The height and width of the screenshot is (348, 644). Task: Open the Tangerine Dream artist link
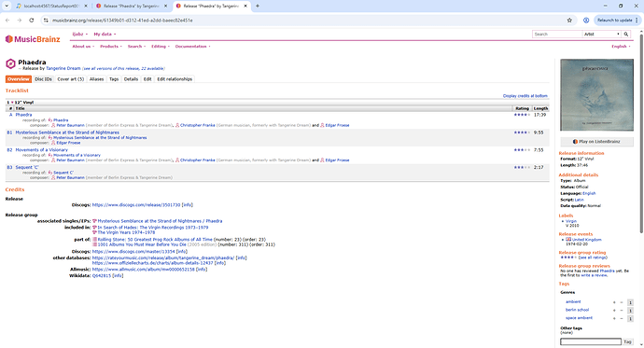pos(63,68)
